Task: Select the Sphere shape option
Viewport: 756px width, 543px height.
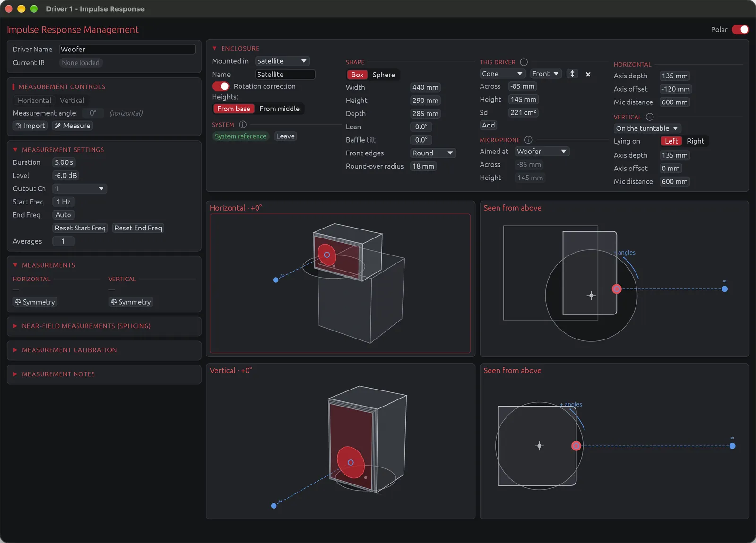Action: [x=384, y=75]
